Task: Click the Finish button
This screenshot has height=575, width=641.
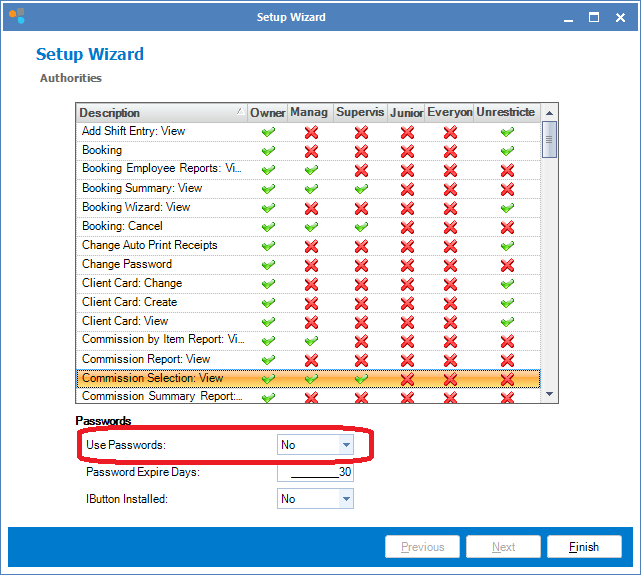Action: pos(584,547)
